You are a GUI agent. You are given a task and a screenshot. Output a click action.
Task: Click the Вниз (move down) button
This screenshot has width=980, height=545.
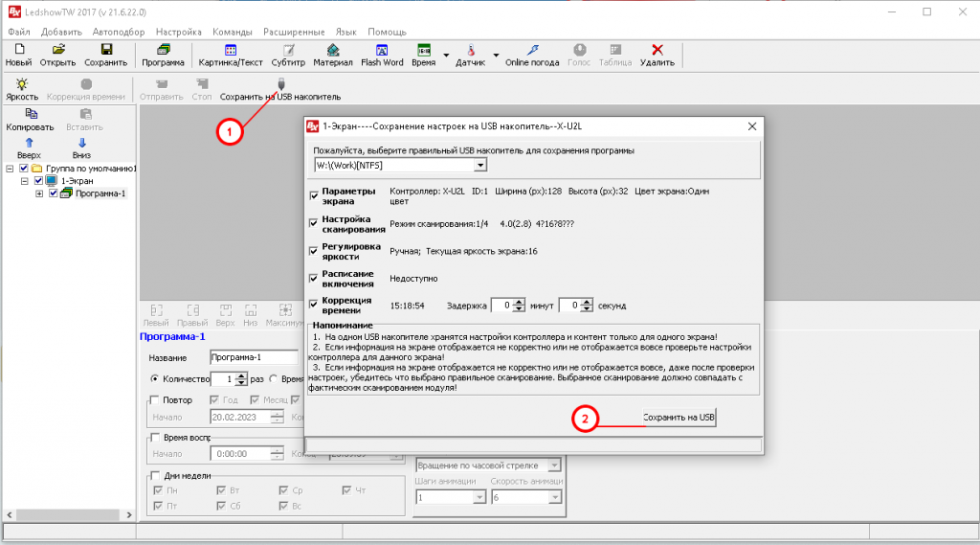click(x=80, y=148)
